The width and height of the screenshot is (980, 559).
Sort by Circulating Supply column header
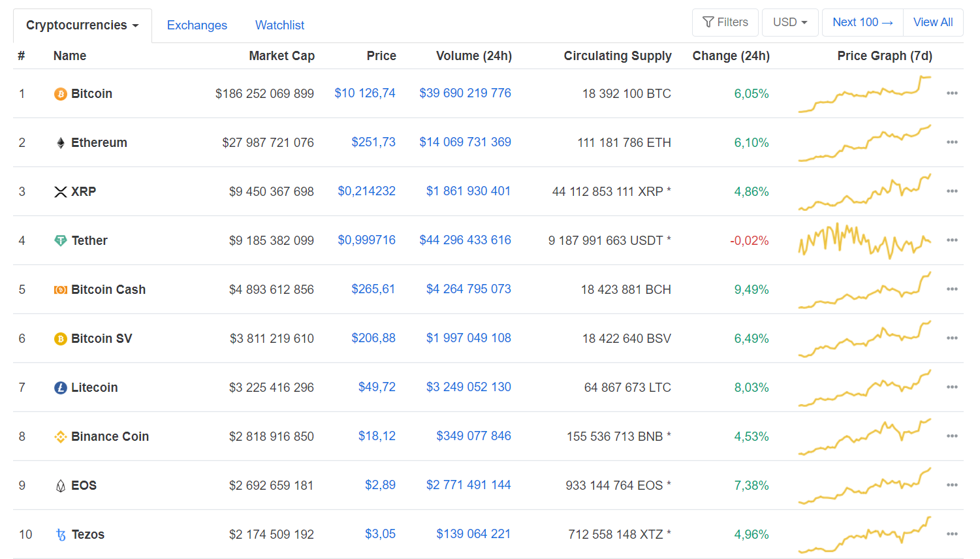tap(618, 56)
